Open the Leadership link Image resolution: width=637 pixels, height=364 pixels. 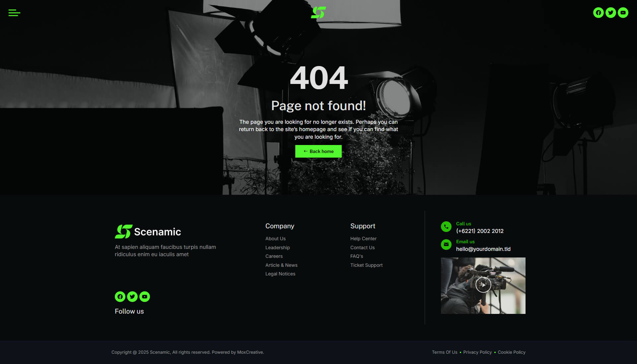277,248
